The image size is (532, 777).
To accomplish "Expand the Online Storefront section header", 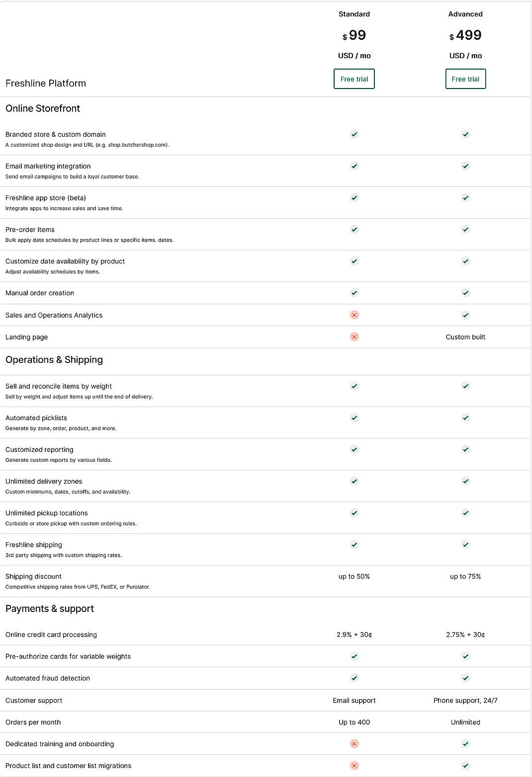I will [43, 108].
